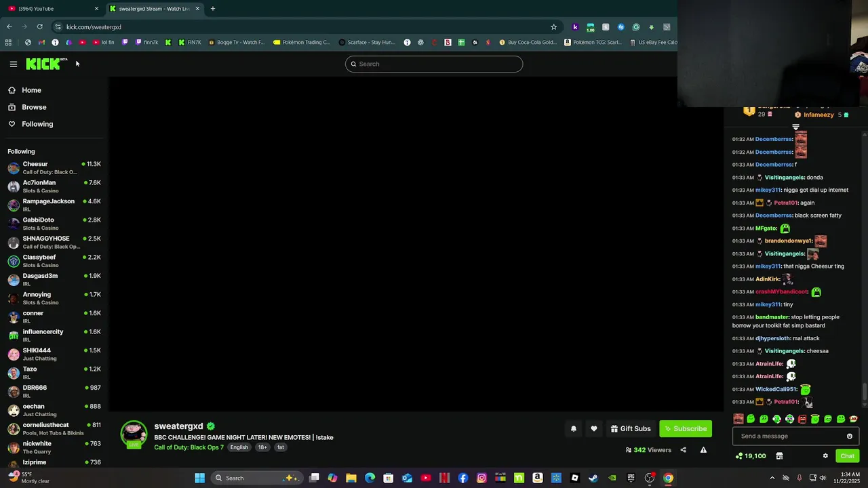Image resolution: width=868 pixels, height=488 pixels.
Task: Click the fat tag under stream title
Action: [280, 447]
